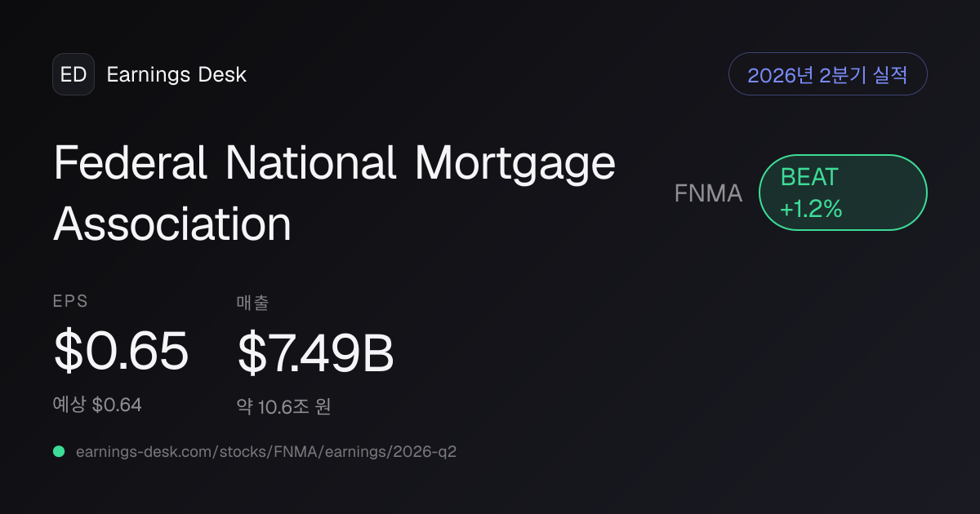The width and height of the screenshot is (980, 514).
Task: Click the 예상 $0.64 estimate text
Action: pyautogui.click(x=97, y=404)
